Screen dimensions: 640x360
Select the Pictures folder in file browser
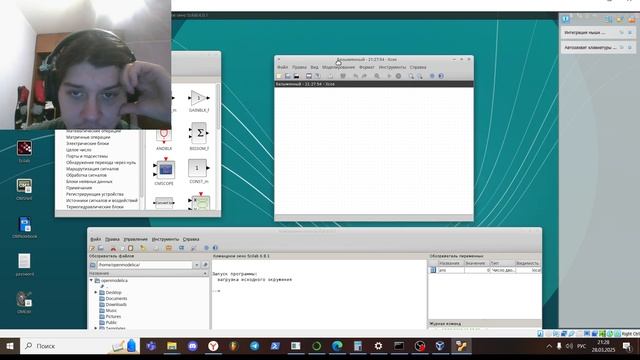click(113, 317)
